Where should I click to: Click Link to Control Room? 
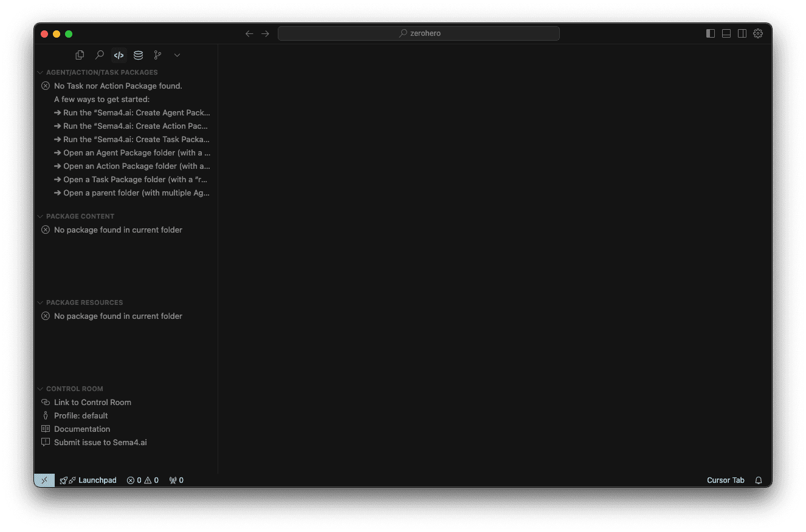[x=92, y=402]
